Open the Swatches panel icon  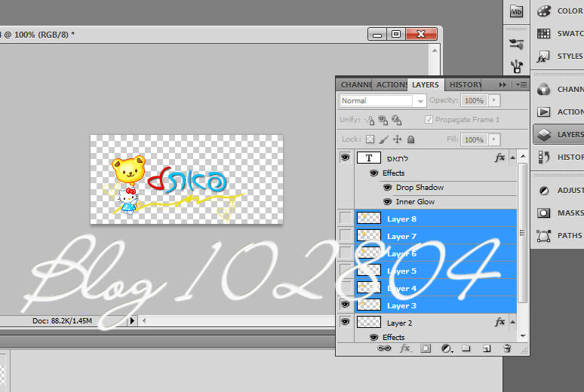[544, 33]
